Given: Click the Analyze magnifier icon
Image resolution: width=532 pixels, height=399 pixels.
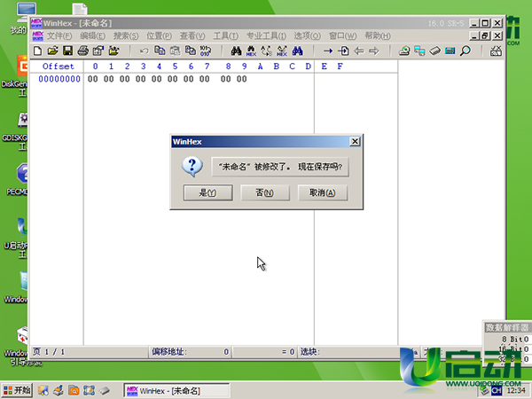Looking at the screenshot, I should pyautogui.click(x=465, y=51).
